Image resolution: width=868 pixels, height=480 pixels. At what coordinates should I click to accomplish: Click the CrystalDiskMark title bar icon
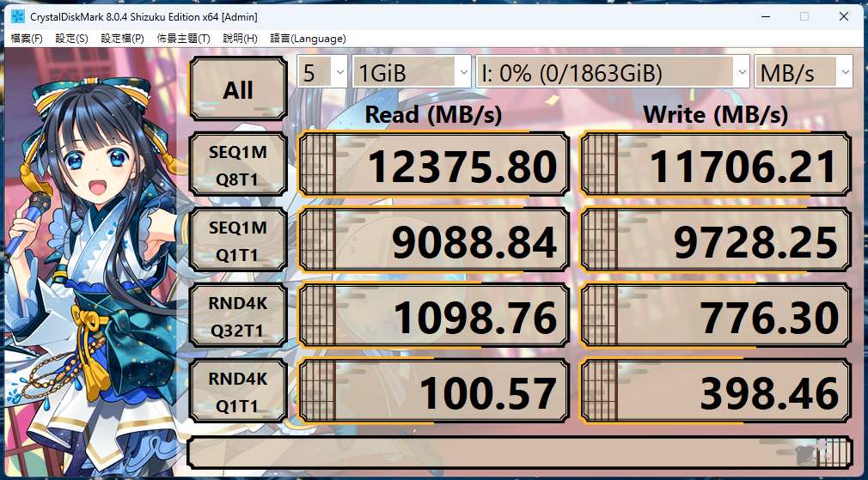(18, 16)
